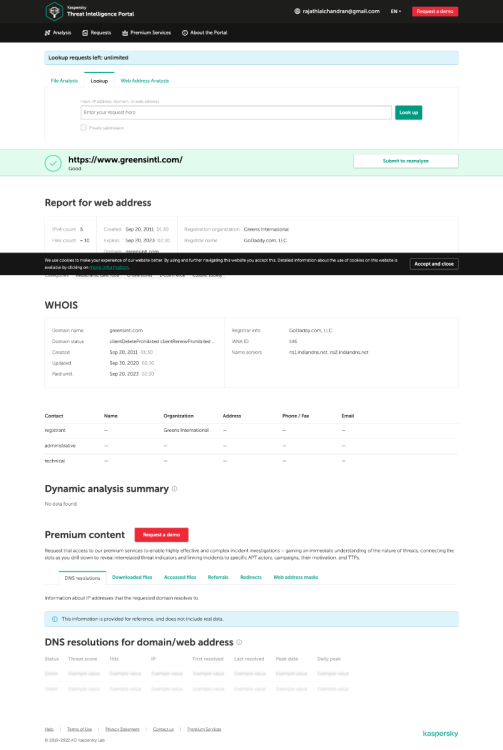Open the Redirects tab
The image size is (503, 750).
(x=251, y=577)
